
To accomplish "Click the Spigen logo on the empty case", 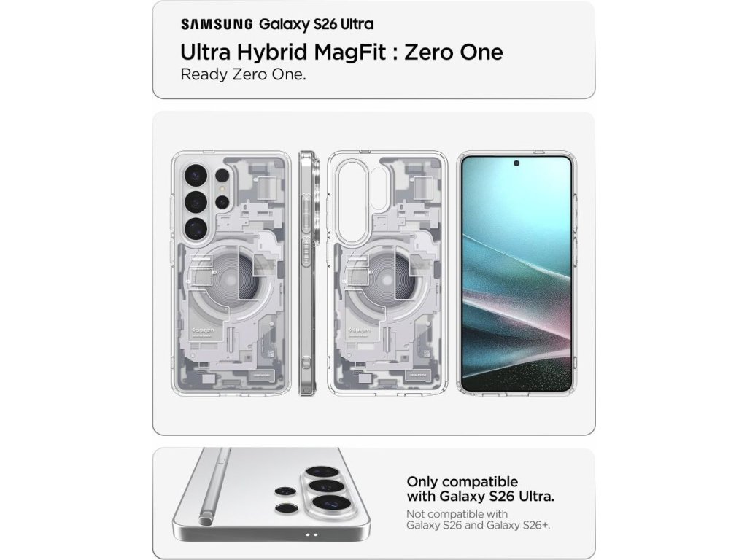I will pyautogui.click(x=359, y=330).
